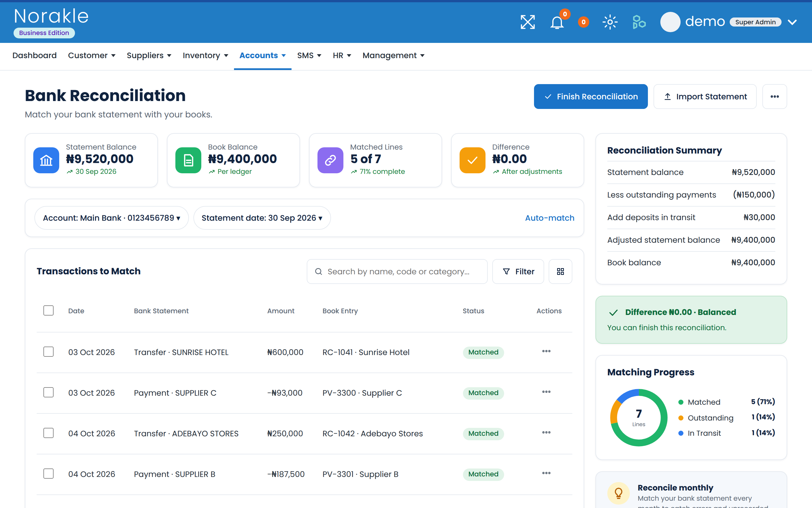Sort by the Date column header

pos(76,311)
